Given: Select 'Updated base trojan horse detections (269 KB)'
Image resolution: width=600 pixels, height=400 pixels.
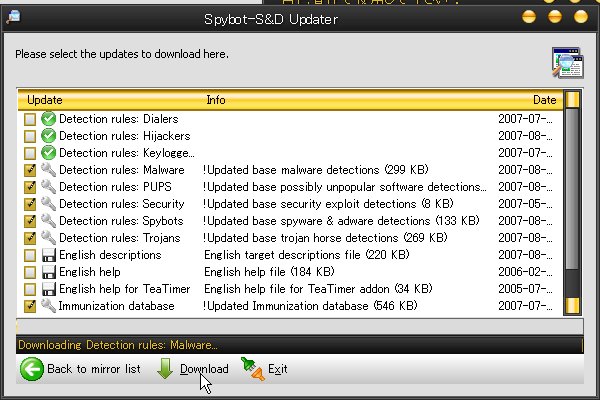Looking at the screenshot, I should click(x=325, y=238).
